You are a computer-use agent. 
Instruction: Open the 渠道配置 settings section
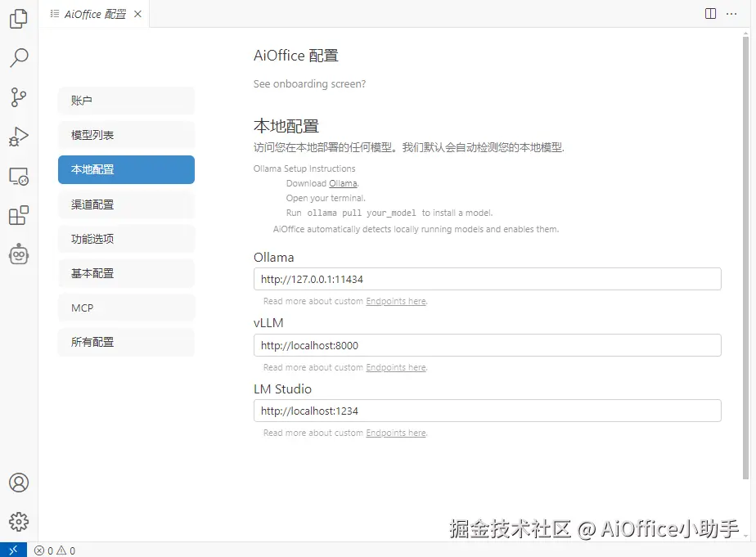[x=126, y=204]
